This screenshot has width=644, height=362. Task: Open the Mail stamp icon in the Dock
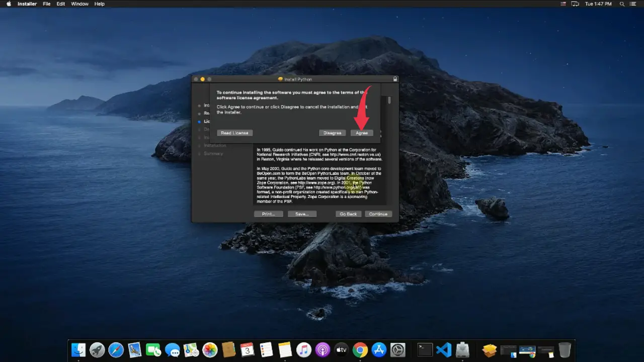tap(135, 349)
